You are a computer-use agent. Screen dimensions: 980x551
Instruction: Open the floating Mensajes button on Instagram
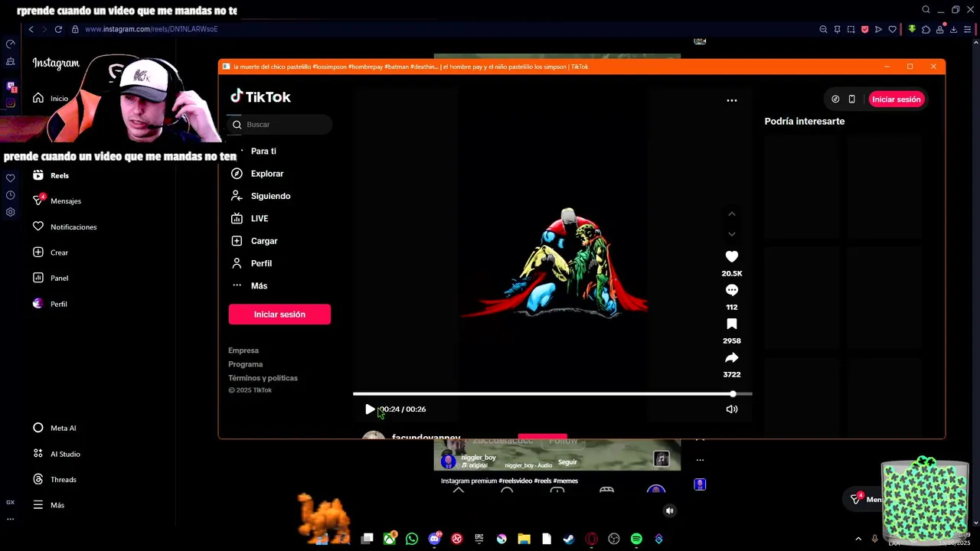864,499
